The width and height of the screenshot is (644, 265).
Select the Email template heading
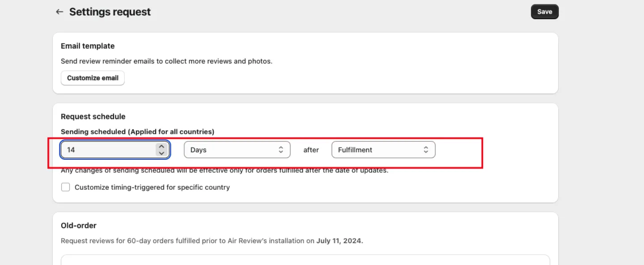88,46
